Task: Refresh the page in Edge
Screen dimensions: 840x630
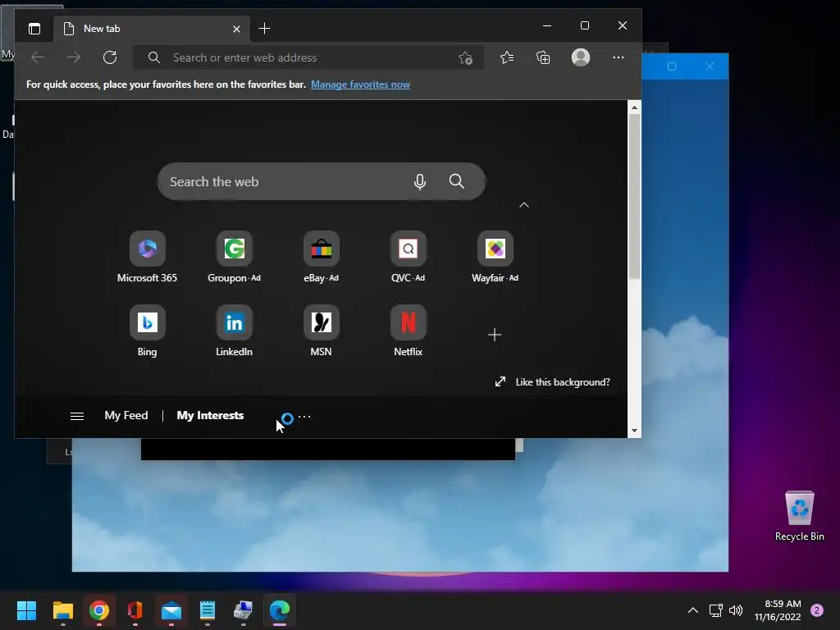Action: (x=110, y=57)
